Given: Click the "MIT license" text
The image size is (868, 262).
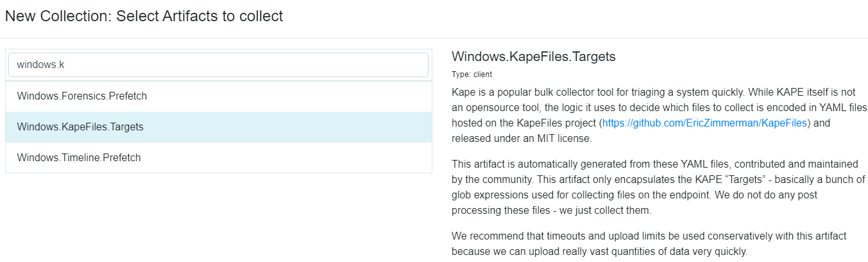Looking at the screenshot, I should tap(557, 138).
